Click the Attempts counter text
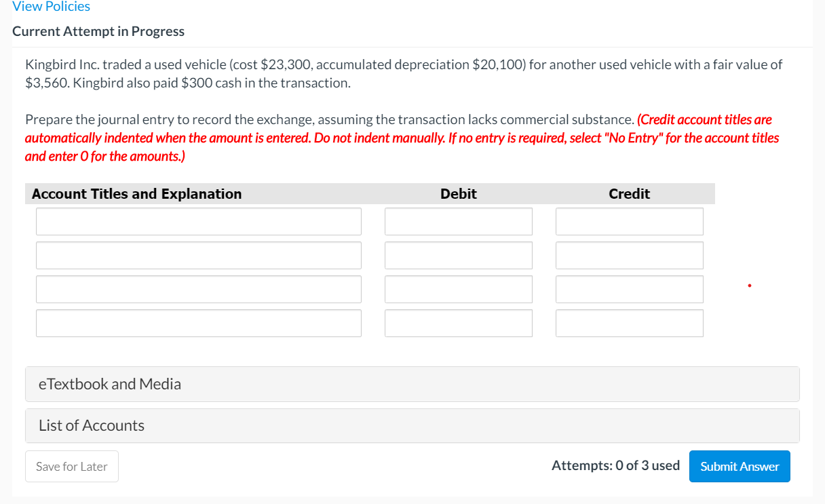This screenshot has width=825, height=504. (x=615, y=465)
